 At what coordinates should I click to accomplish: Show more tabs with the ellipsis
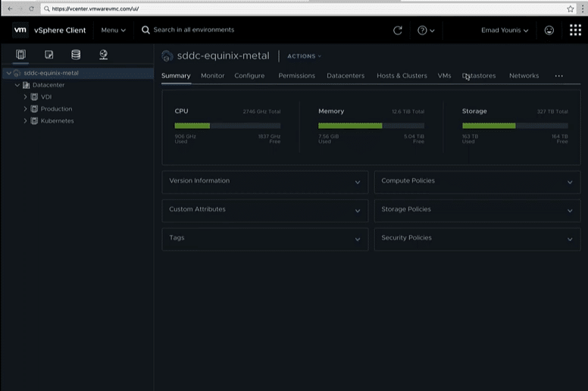(558, 76)
